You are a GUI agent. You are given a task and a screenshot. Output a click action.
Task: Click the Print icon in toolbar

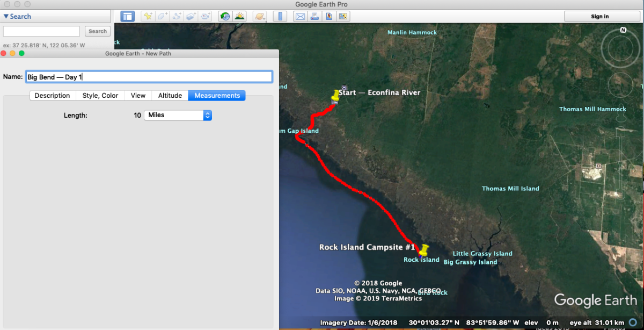pyautogui.click(x=314, y=17)
